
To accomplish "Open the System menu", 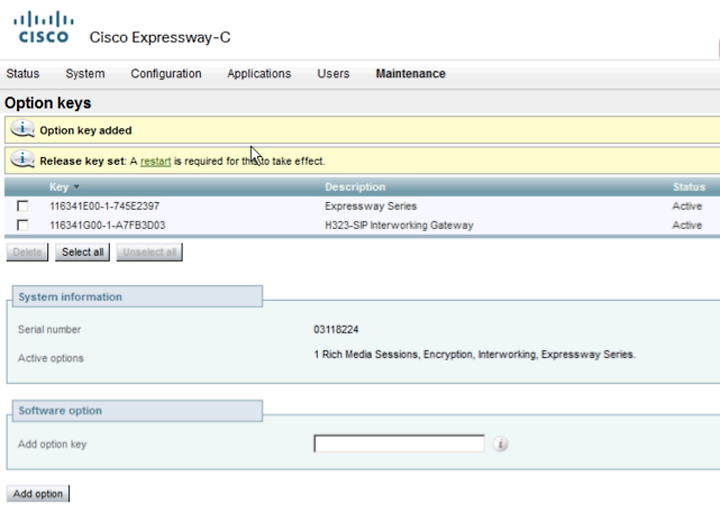I will tap(85, 73).
